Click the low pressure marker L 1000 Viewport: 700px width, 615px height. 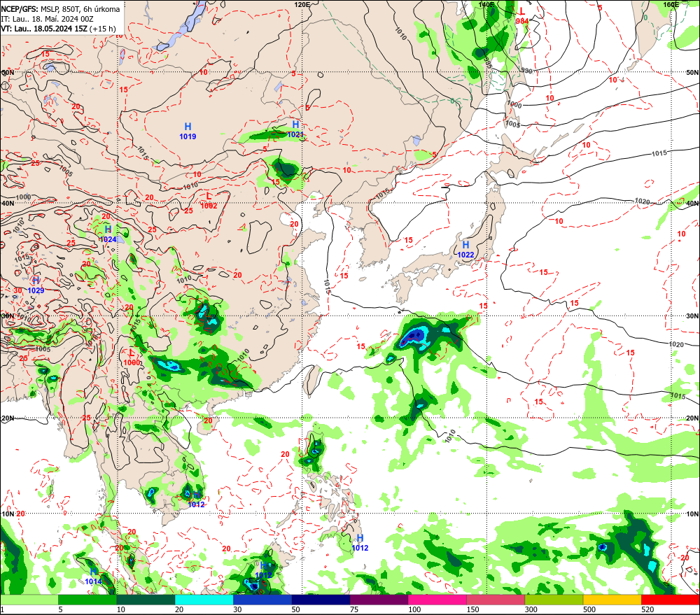(x=132, y=358)
